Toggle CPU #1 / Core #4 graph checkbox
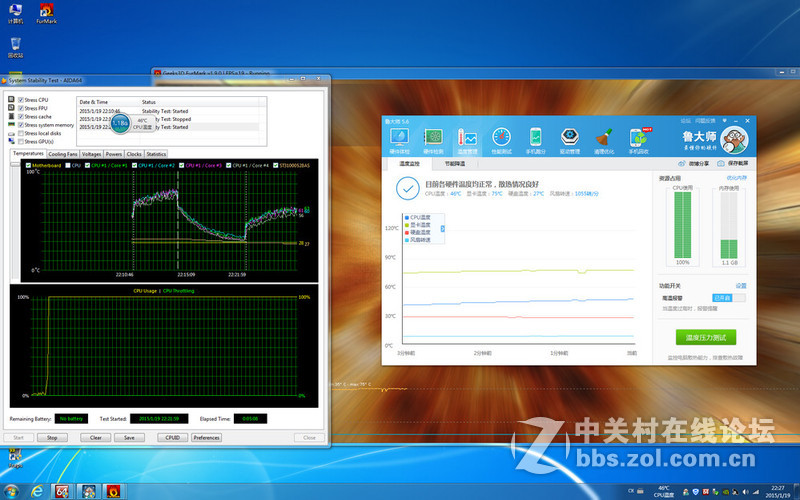Viewport: 800px width, 500px height. (x=229, y=165)
